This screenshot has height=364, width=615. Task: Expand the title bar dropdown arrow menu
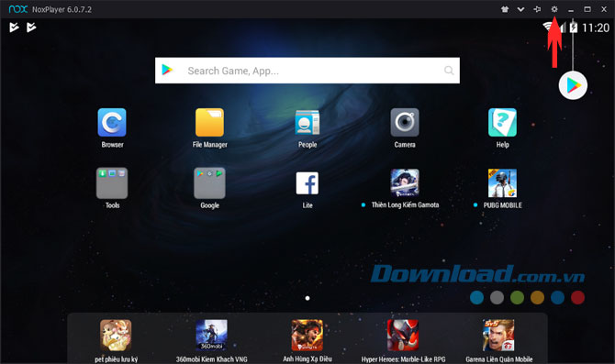tap(520, 9)
